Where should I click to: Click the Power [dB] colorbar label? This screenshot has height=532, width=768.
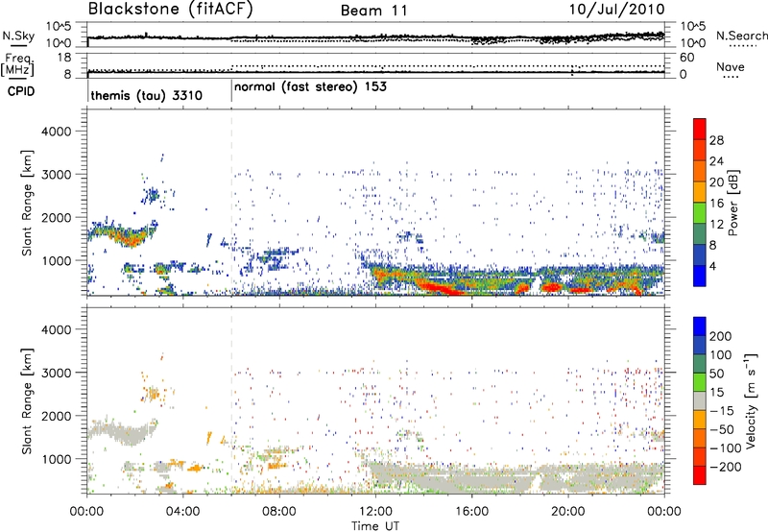coord(732,203)
